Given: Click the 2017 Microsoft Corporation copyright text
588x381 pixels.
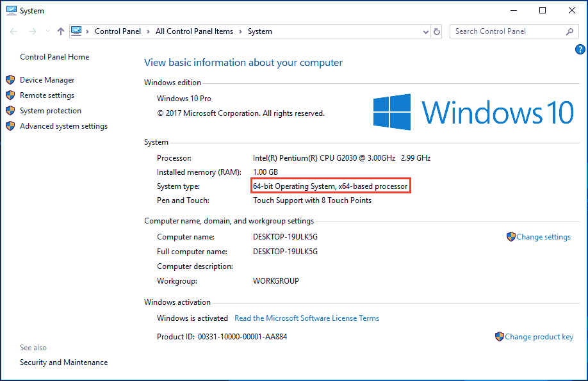Looking at the screenshot, I should point(241,113).
